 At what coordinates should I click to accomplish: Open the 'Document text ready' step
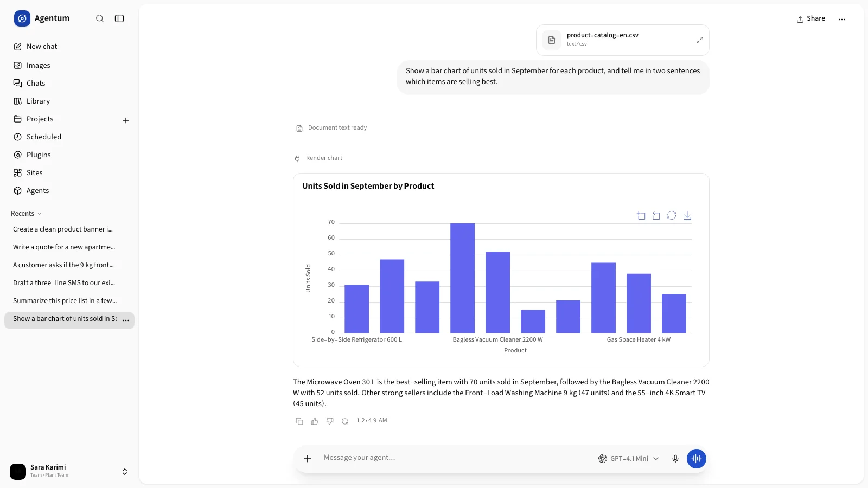pos(331,128)
